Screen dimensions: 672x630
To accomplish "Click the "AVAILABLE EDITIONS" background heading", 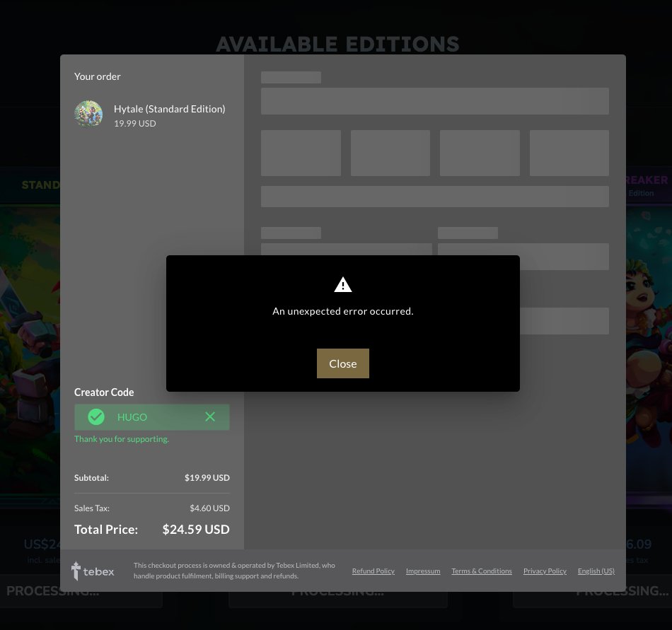I will (x=337, y=44).
